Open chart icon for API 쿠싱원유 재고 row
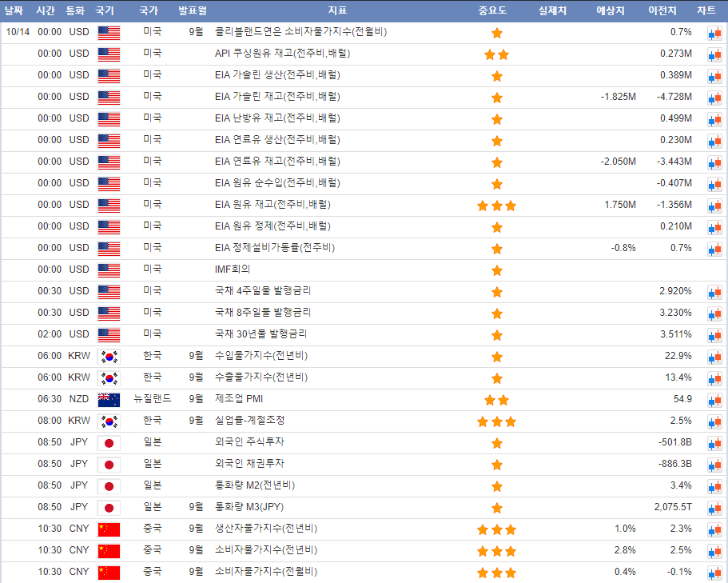Image resolution: width=728 pixels, height=583 pixels. pos(714,54)
